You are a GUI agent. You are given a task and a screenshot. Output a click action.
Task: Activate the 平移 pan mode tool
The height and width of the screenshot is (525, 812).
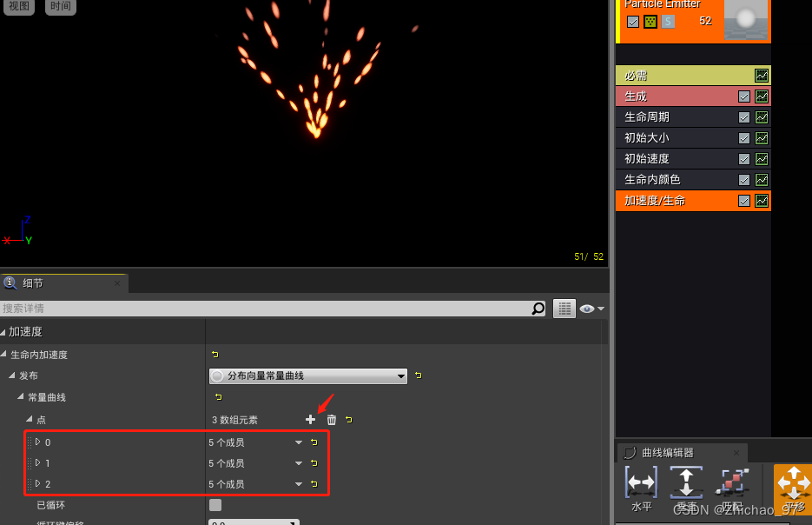793,488
